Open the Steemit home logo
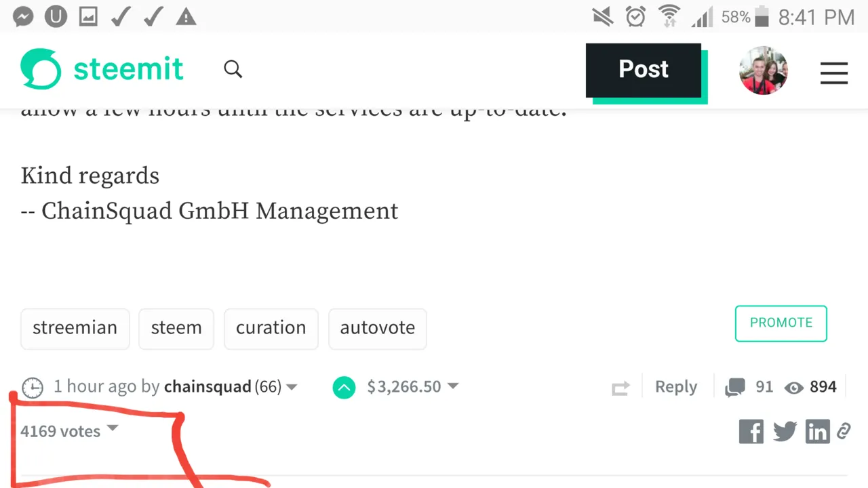Viewport: 868px width, 488px height. coord(102,69)
